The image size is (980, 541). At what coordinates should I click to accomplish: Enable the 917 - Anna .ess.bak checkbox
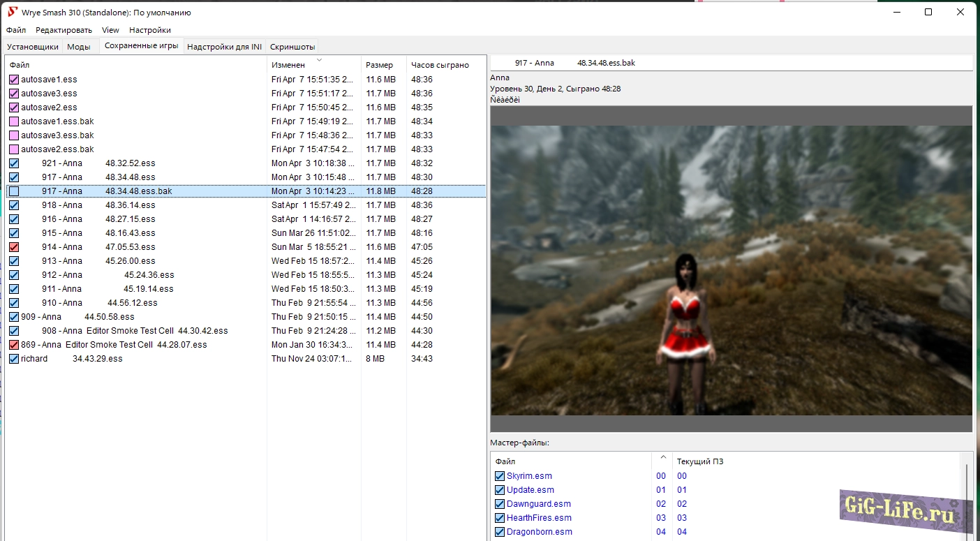pyautogui.click(x=14, y=191)
